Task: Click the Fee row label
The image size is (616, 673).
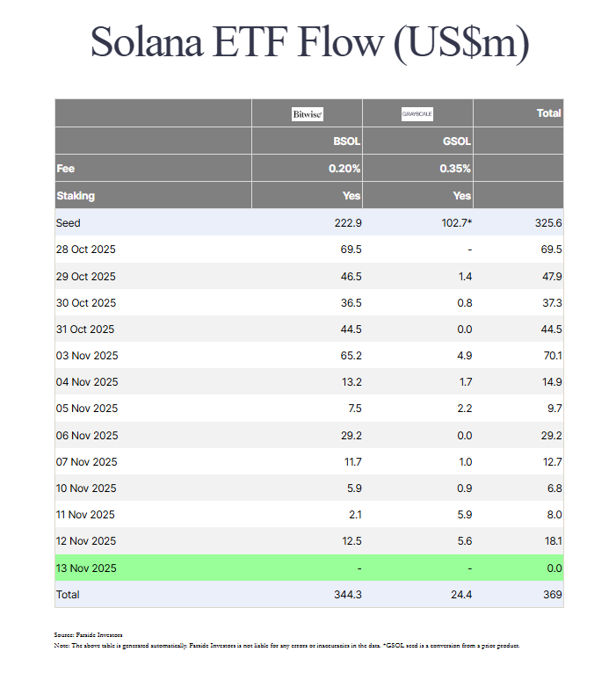Action: (65, 169)
